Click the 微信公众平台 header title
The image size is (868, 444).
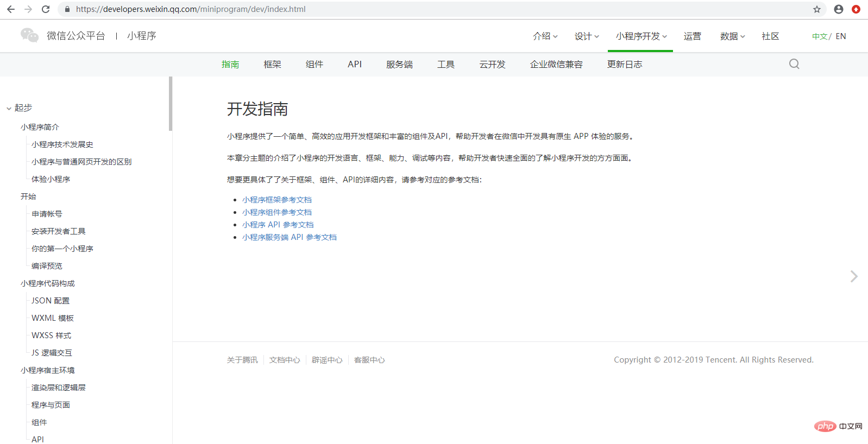(76, 35)
